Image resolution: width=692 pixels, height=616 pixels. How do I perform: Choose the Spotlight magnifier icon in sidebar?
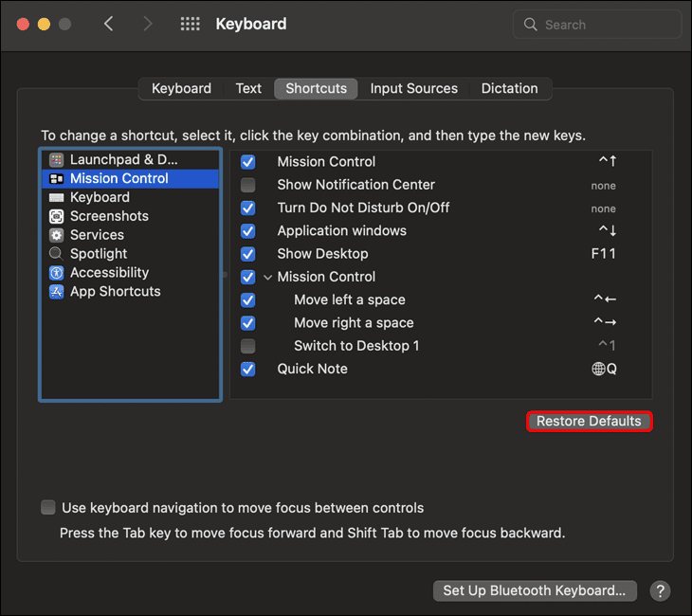pyautogui.click(x=56, y=254)
